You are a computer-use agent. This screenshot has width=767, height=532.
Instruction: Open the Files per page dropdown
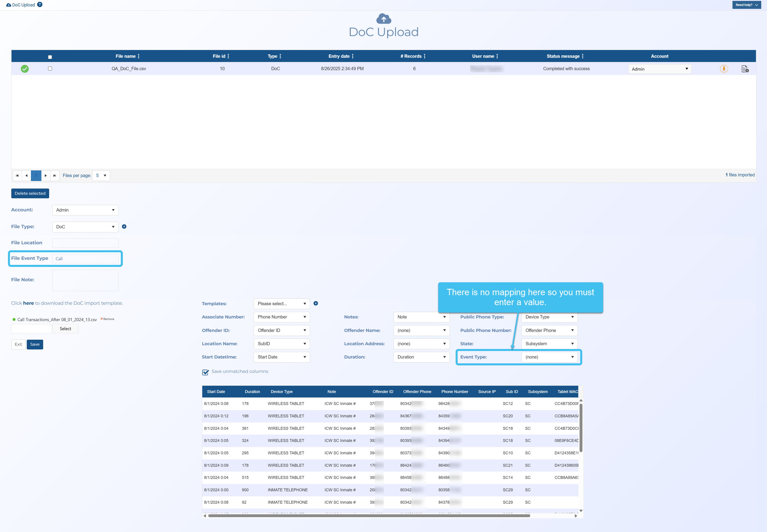tap(101, 176)
